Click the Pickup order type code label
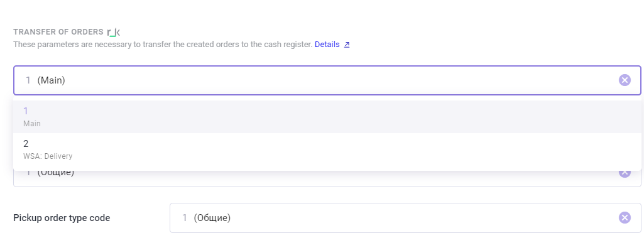Image resolution: width=644 pixels, height=238 pixels. point(62,218)
